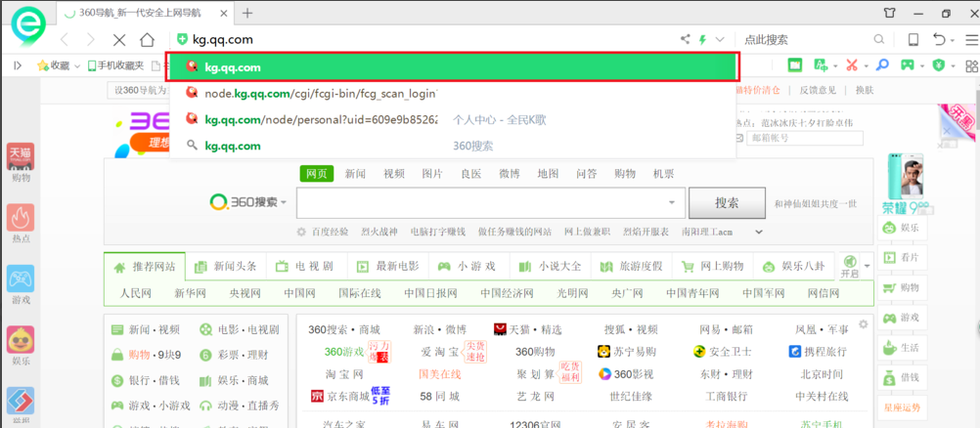
Task: Expand the search input suggestions arrow
Action: pyautogui.click(x=672, y=203)
